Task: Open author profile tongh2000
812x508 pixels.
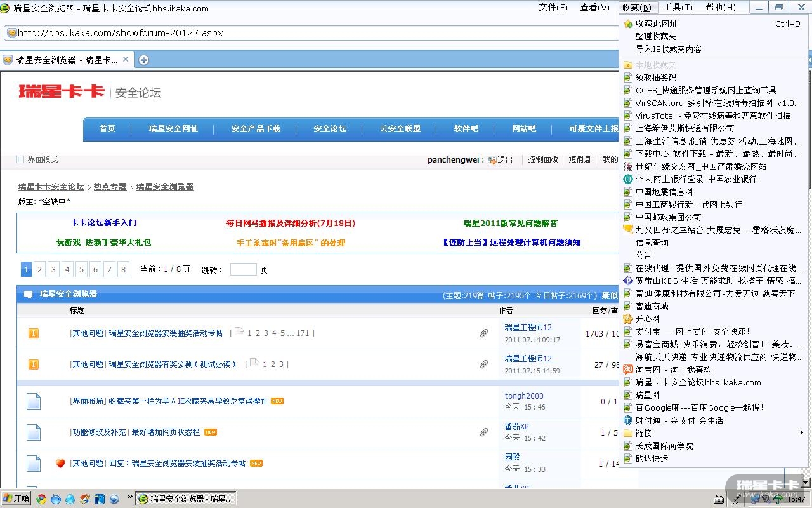Action: [524, 396]
